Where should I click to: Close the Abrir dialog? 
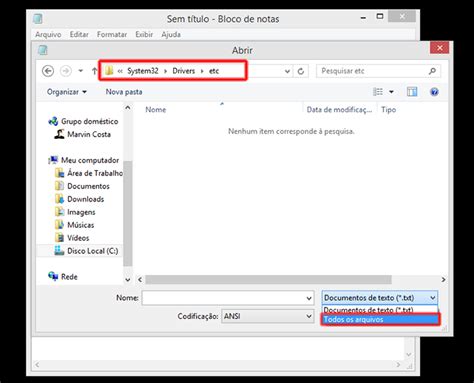[439, 48]
